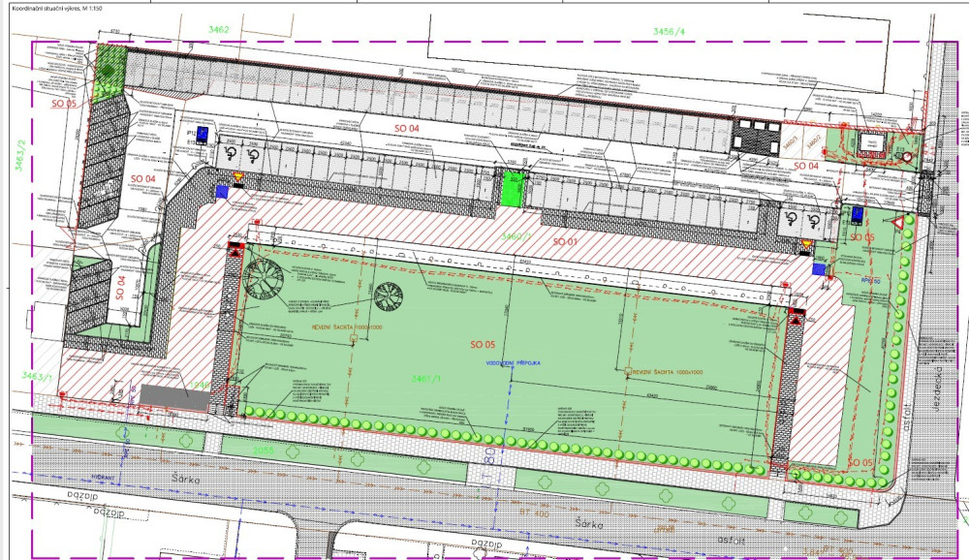Click the parcel label 3460/1

click(x=516, y=235)
